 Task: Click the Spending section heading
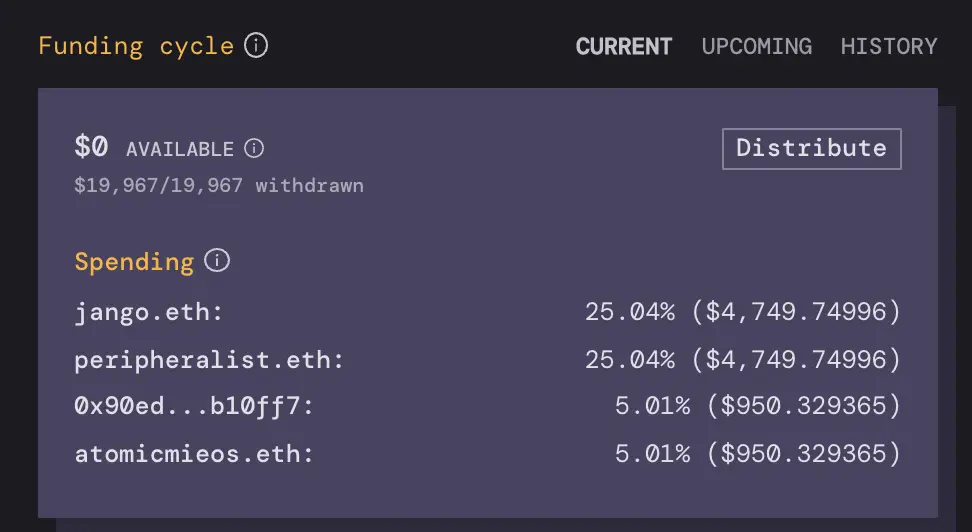click(134, 262)
